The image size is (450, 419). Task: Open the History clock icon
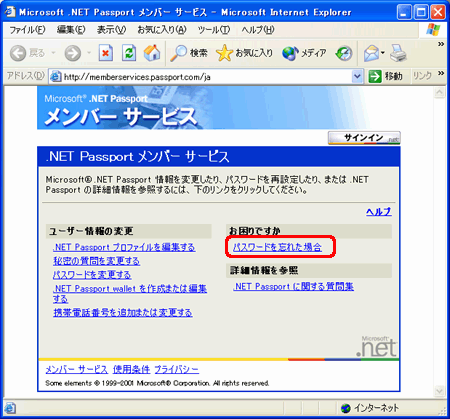pos(344,53)
